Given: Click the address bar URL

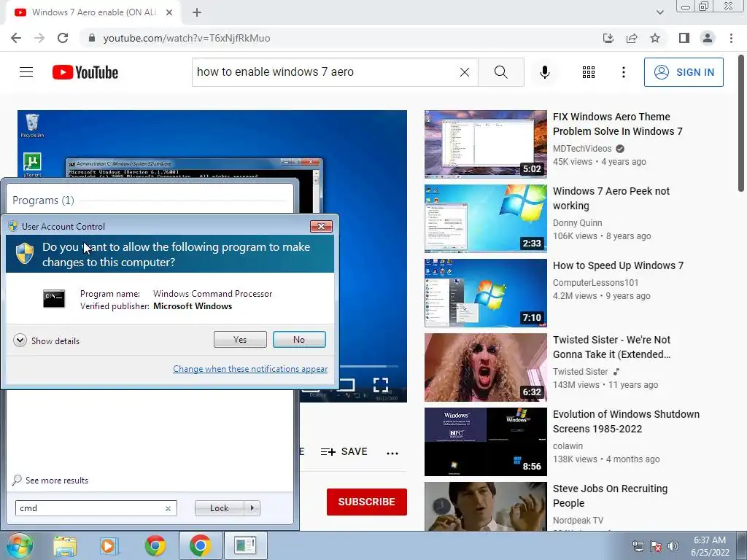Looking at the screenshot, I should [x=187, y=38].
